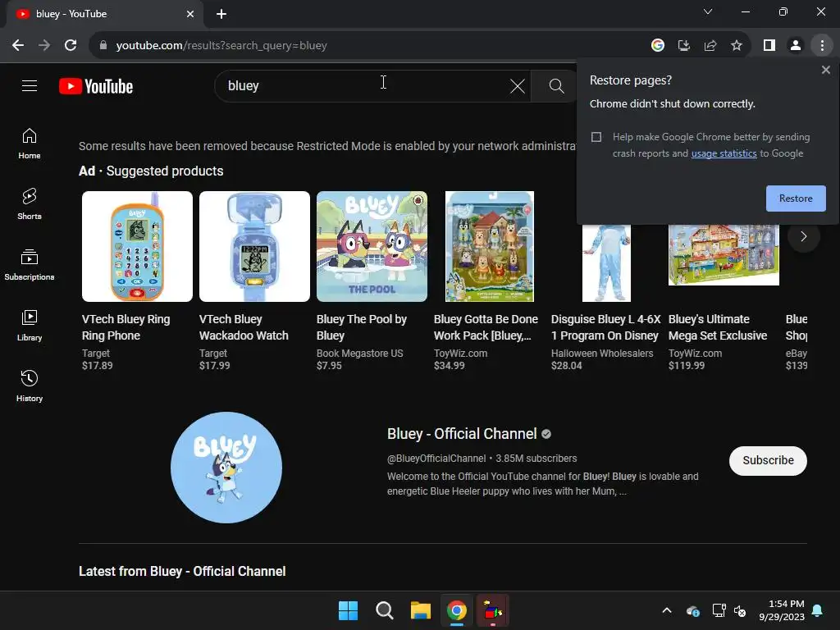Open the tab search dropdown arrow

point(708,11)
